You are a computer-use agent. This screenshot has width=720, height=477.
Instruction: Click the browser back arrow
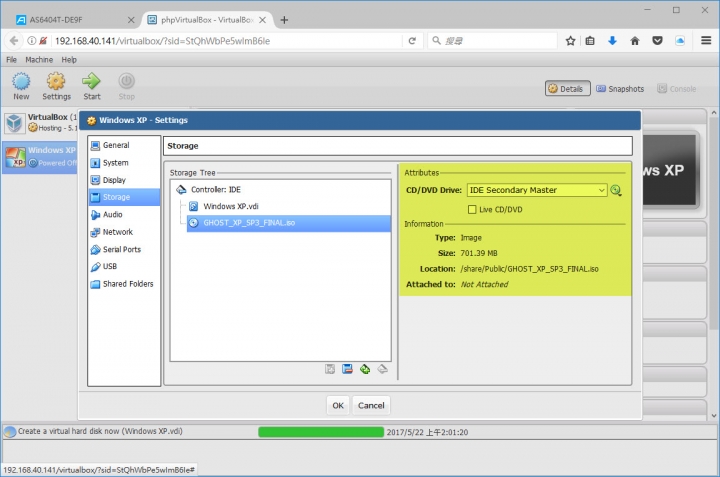click(x=14, y=41)
